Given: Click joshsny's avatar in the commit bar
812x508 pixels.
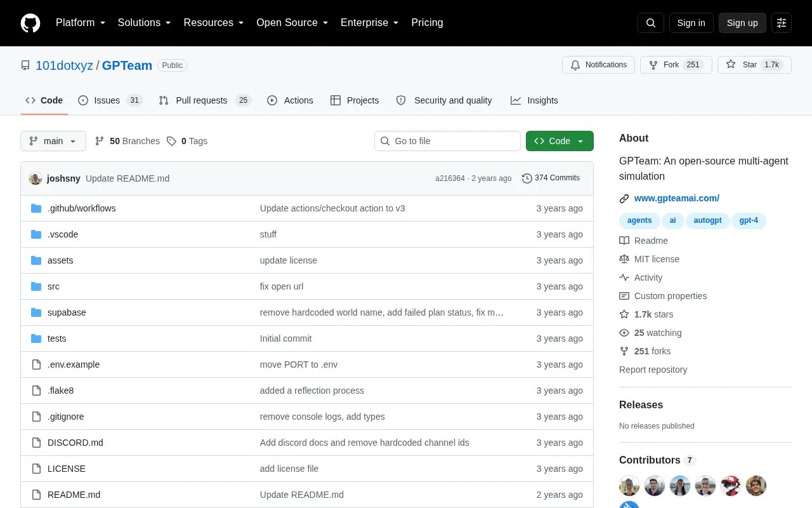Looking at the screenshot, I should point(36,178).
